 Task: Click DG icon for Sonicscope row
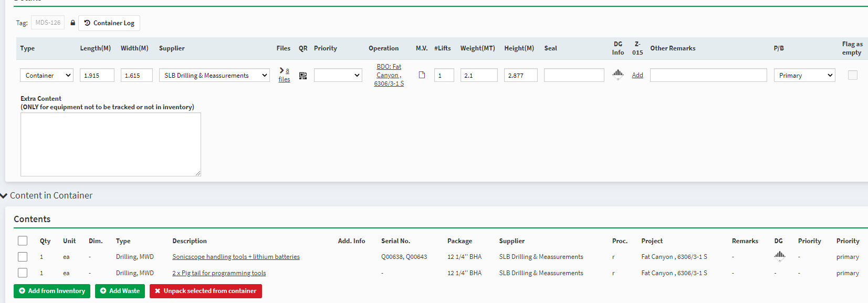[779, 256]
